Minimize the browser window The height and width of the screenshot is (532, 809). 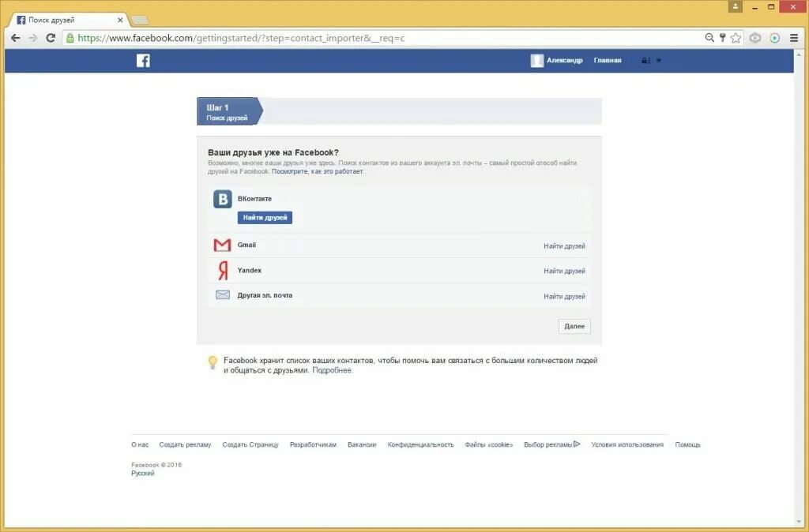coord(754,6)
